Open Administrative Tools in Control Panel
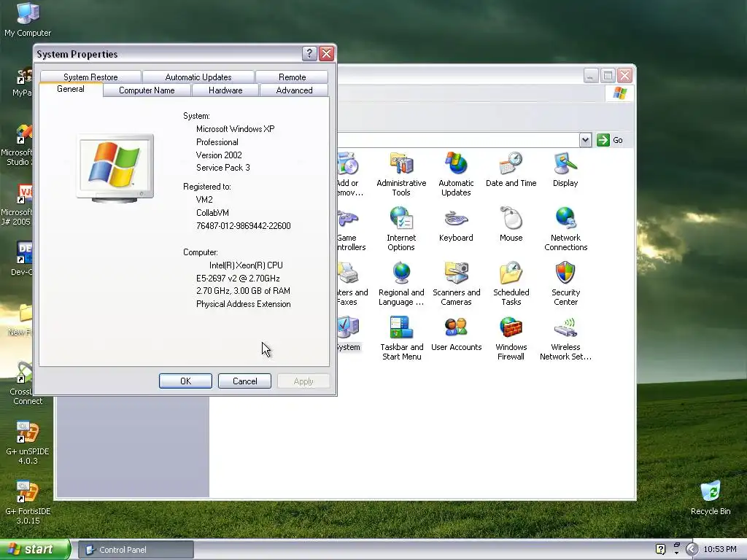747x560 pixels. click(401, 174)
